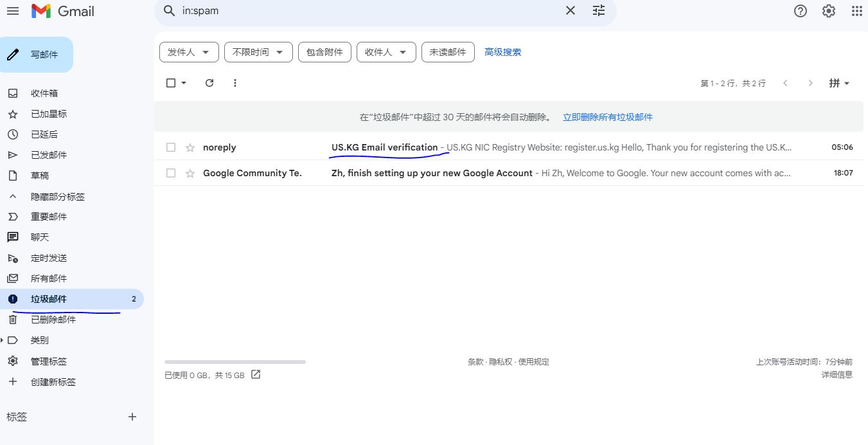This screenshot has height=445, width=868.
Task: Go to the previous page of results
Action: coord(785,83)
